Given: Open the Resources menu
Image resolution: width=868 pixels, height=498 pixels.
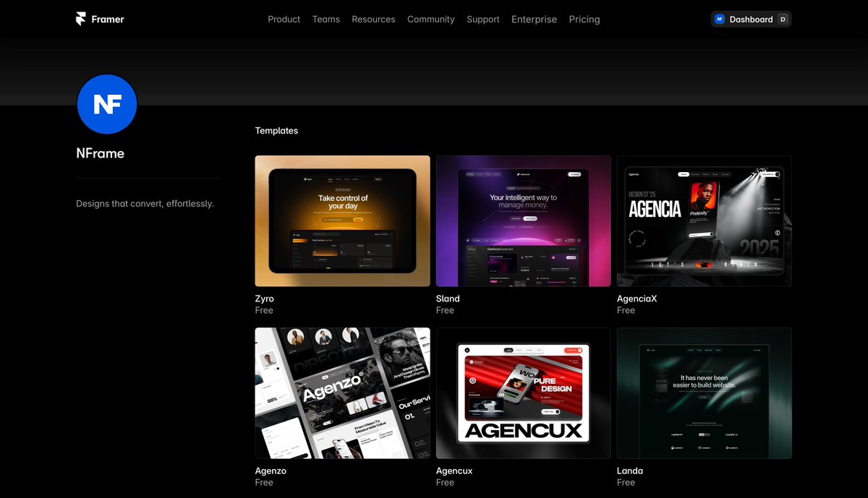Looking at the screenshot, I should pyautogui.click(x=373, y=20).
